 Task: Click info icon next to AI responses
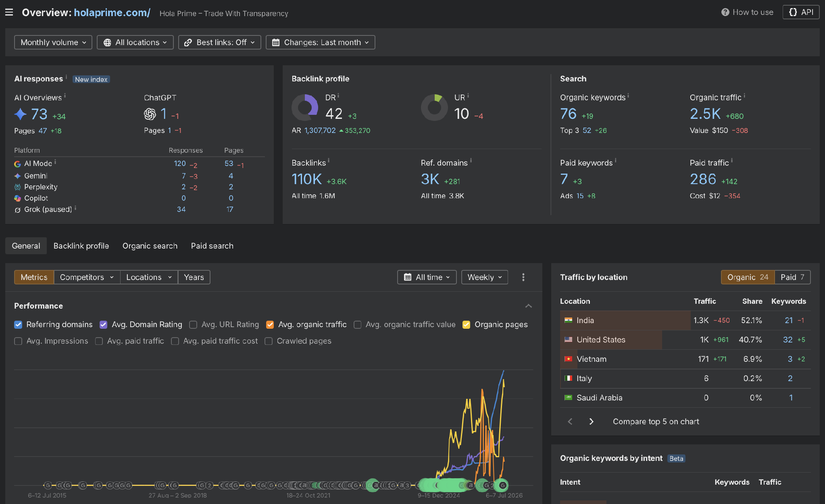point(67,77)
